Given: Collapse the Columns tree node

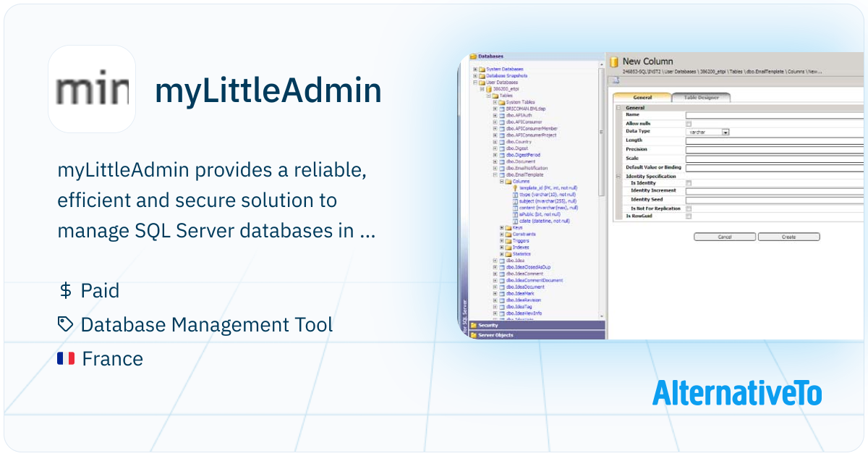Looking at the screenshot, I should pos(501,181).
